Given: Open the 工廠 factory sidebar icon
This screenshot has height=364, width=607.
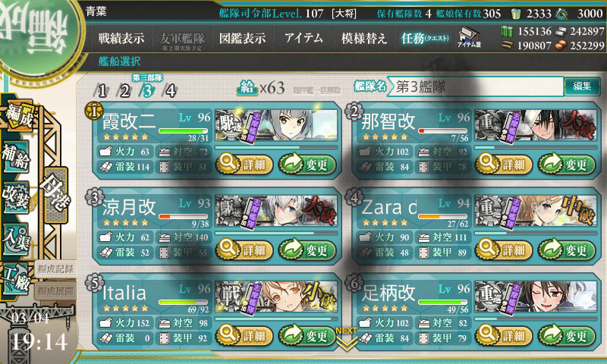Looking at the screenshot, I should (16, 279).
